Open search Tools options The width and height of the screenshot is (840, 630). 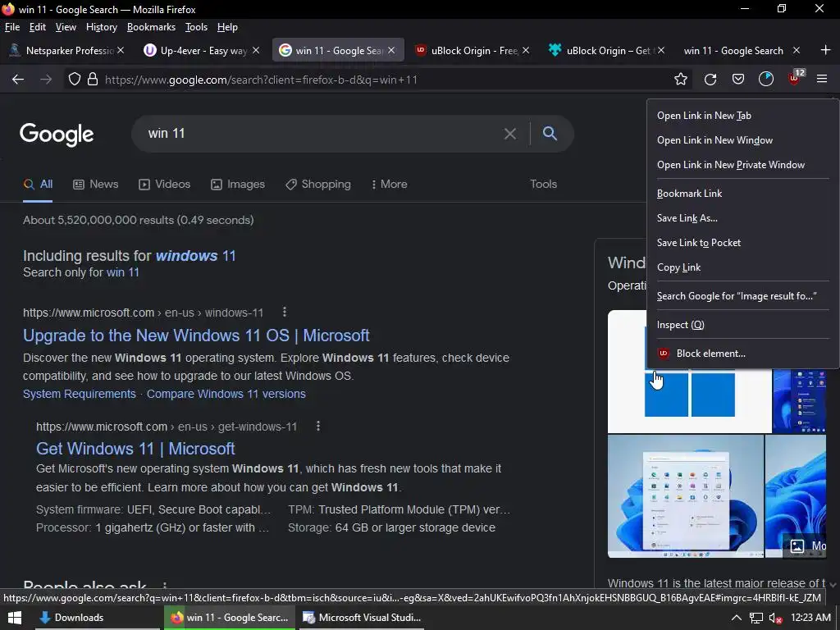[x=543, y=185]
